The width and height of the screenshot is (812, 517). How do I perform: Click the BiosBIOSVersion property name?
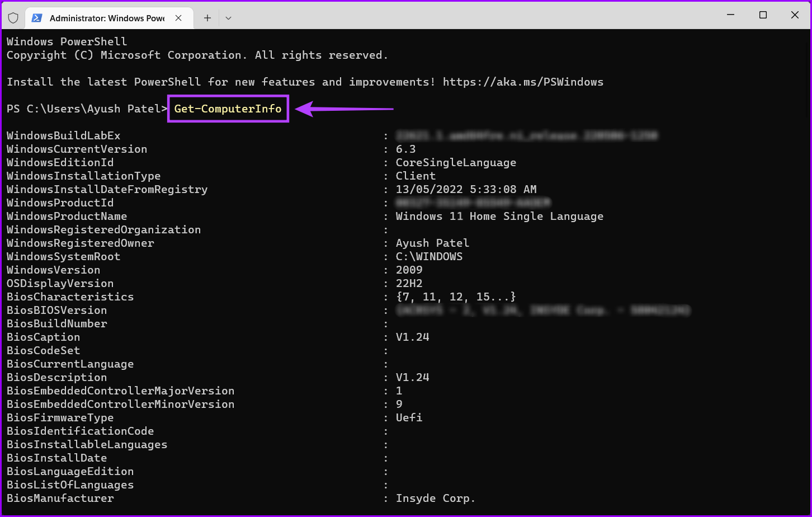point(57,310)
